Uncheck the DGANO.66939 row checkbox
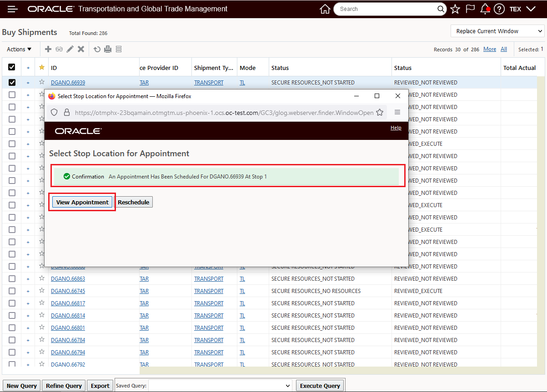 coord(12,82)
